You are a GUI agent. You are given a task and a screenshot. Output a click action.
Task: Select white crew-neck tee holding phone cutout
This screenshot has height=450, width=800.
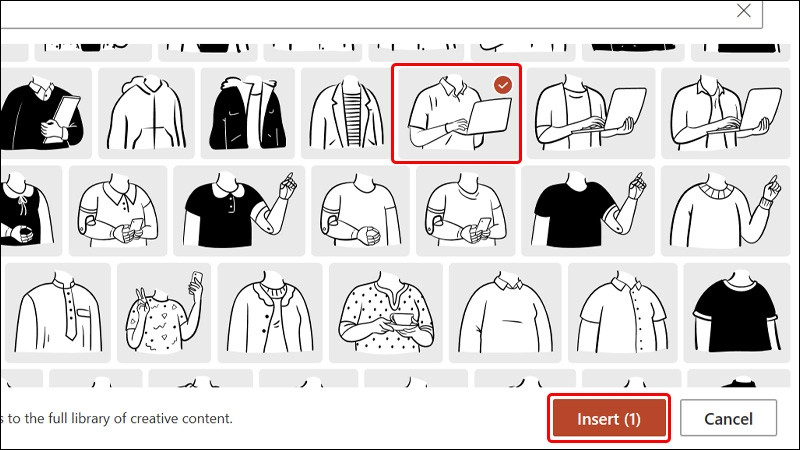[x=465, y=211]
